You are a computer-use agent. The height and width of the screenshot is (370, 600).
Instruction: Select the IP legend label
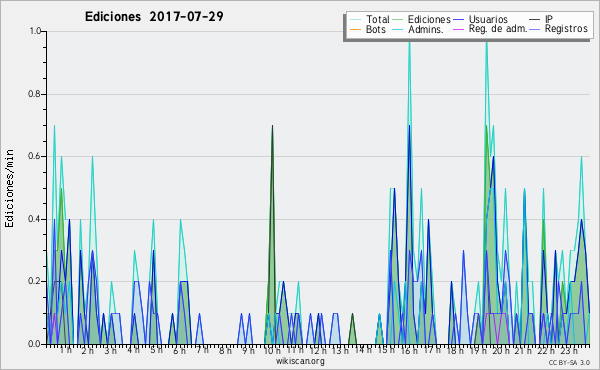point(549,19)
